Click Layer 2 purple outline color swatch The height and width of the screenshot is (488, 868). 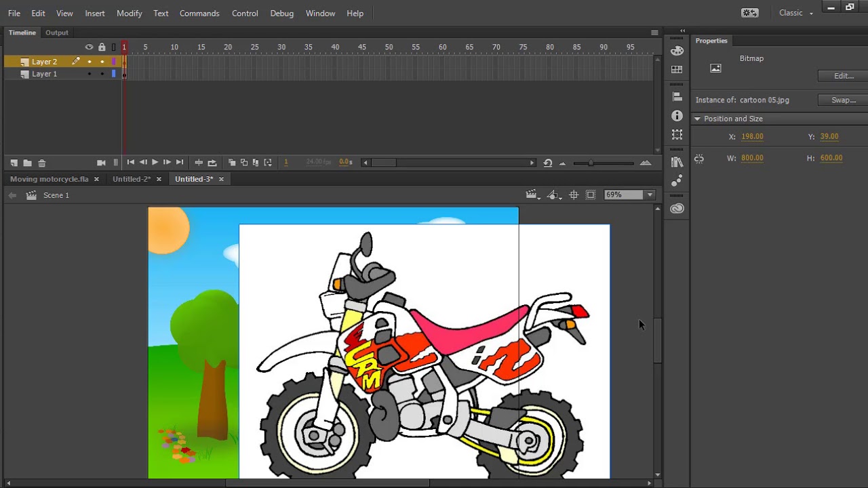114,62
